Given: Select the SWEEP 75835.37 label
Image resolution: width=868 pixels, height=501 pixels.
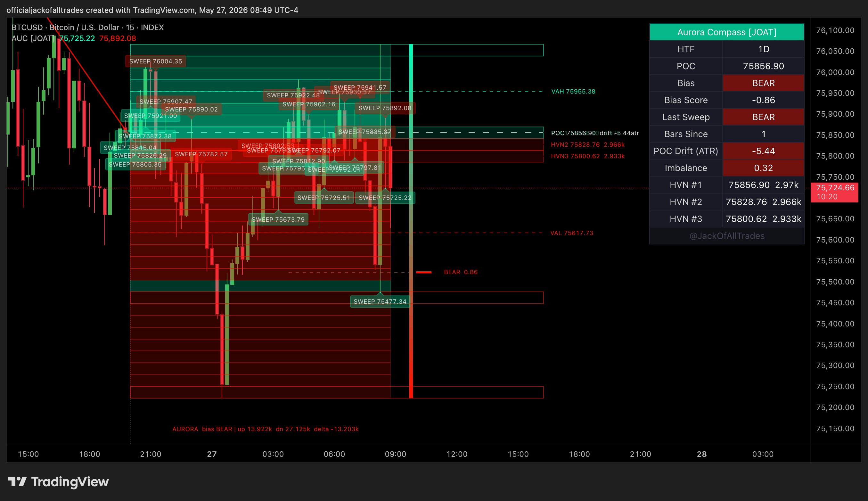Looking at the screenshot, I should tap(365, 132).
